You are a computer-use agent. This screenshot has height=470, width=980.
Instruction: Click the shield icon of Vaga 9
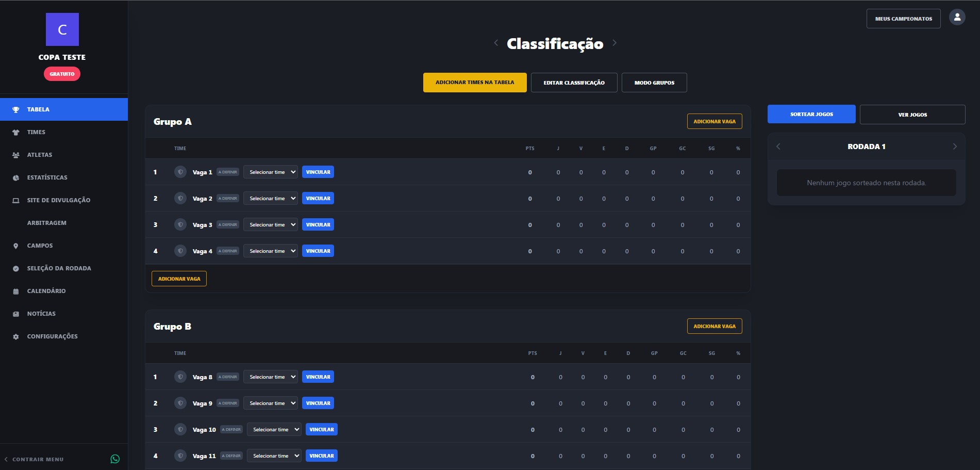pyautogui.click(x=180, y=403)
